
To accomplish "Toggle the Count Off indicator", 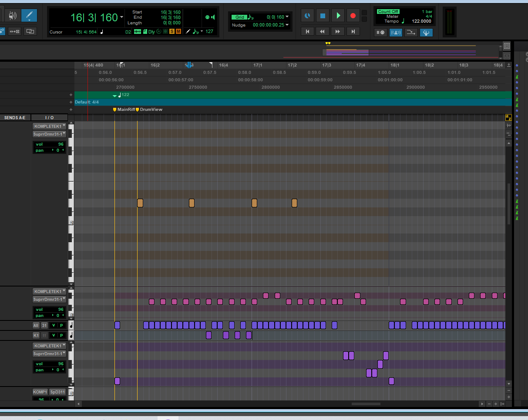I will [388, 12].
